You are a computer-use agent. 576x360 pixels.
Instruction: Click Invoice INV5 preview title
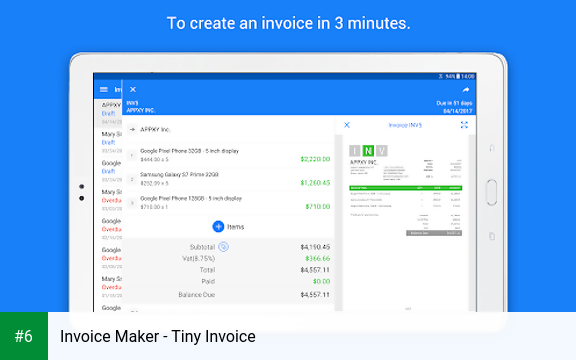(405, 125)
